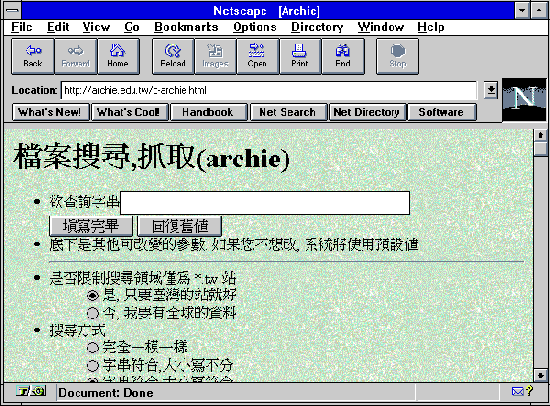Go back using the Back toolbar icon
Screen dimensions: 550x406
point(33,56)
